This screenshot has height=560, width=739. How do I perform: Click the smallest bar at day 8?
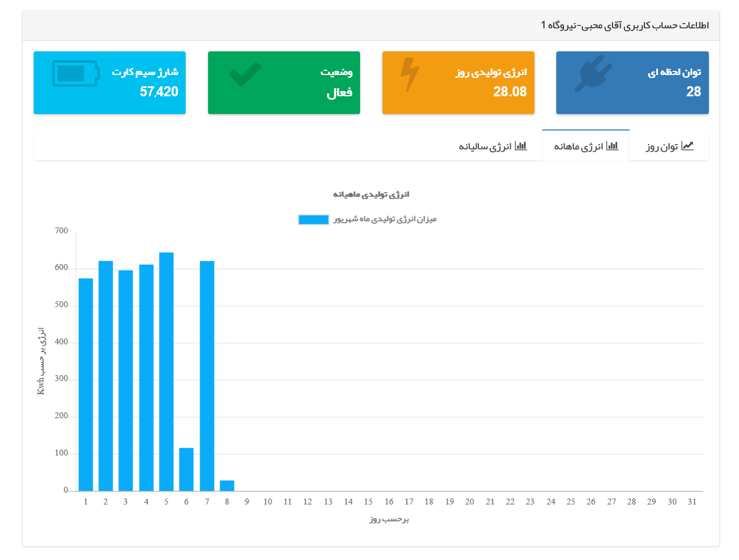click(x=227, y=486)
